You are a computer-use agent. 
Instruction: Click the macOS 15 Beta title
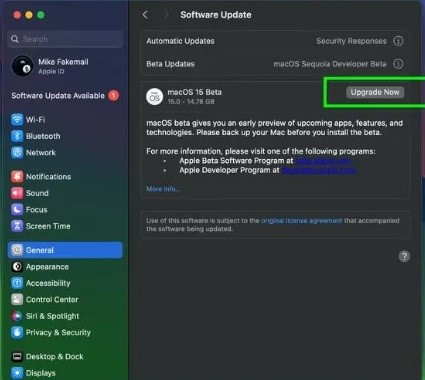pyautogui.click(x=194, y=92)
